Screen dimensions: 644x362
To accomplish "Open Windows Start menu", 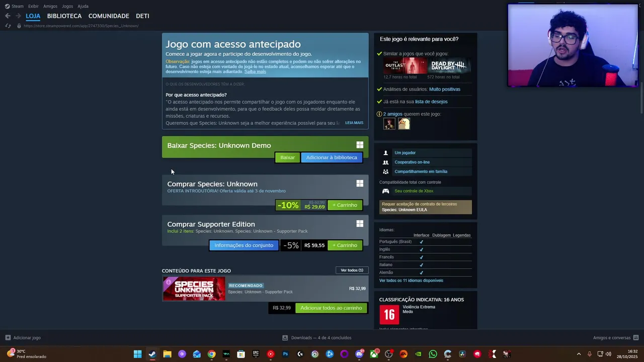I will (x=137, y=354).
